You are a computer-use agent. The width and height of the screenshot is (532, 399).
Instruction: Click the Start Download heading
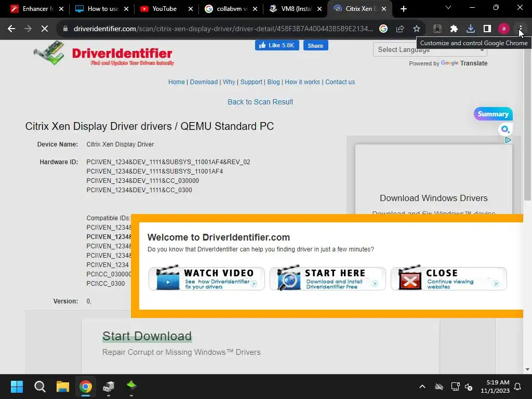(x=147, y=336)
